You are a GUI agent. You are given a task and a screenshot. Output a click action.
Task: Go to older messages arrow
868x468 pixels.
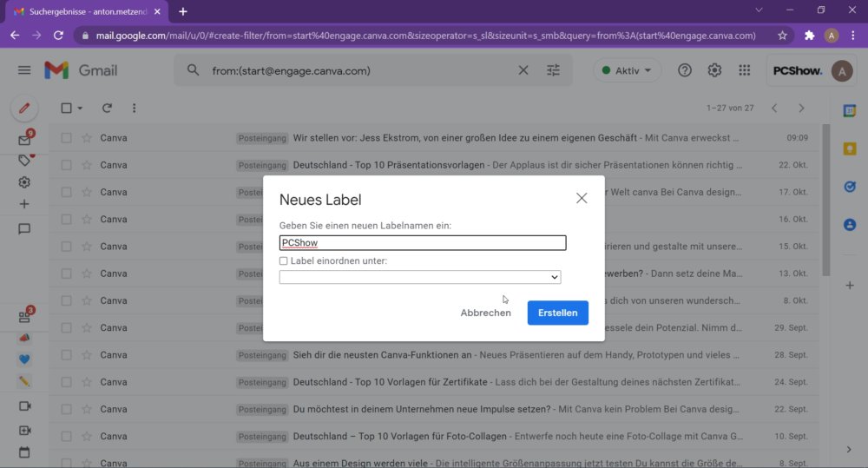pos(801,108)
